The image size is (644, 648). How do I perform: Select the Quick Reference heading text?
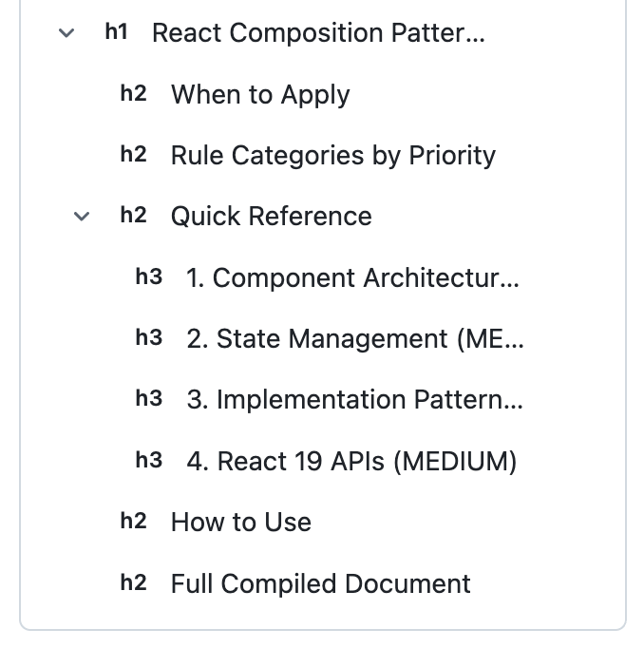[272, 216]
